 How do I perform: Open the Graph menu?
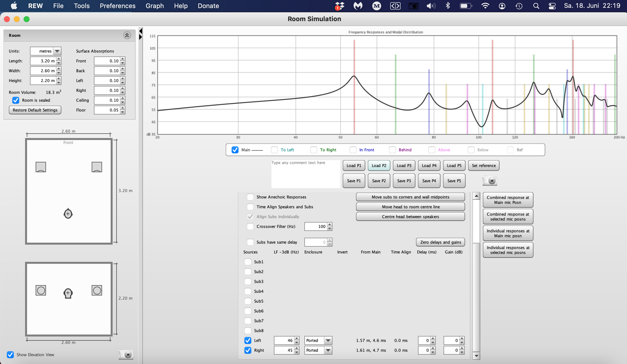[154, 6]
